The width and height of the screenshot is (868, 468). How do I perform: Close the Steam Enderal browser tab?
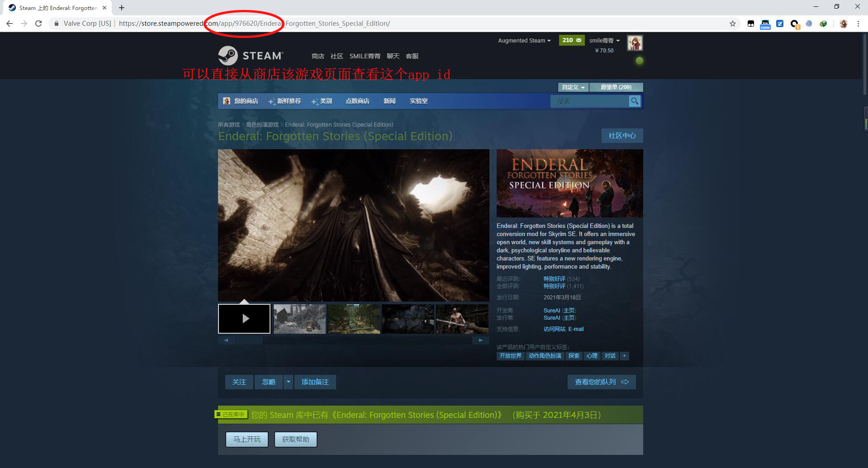104,8
